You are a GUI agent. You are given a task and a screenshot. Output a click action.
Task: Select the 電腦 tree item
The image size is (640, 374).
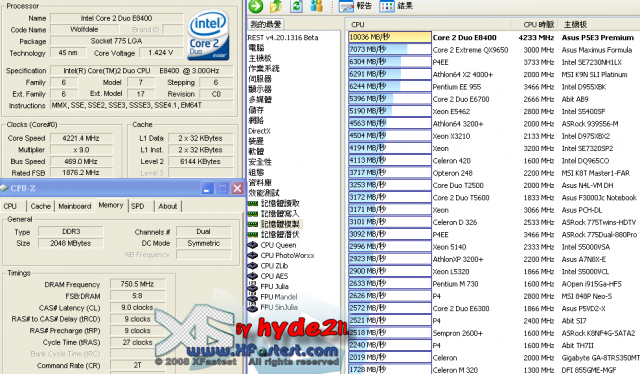(x=256, y=48)
